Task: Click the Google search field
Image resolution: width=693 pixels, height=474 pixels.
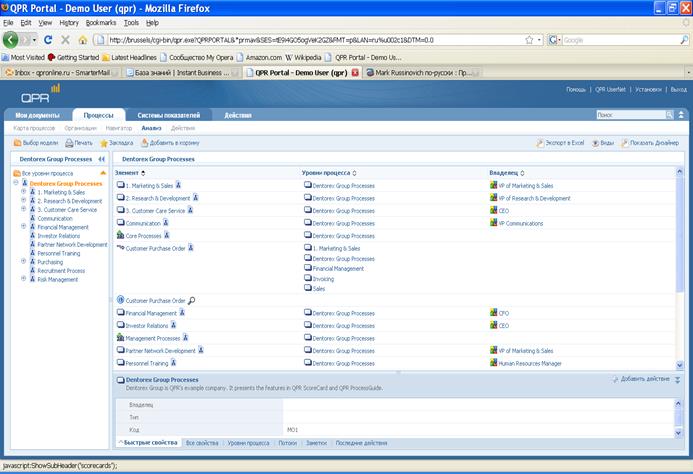Action: 620,40
